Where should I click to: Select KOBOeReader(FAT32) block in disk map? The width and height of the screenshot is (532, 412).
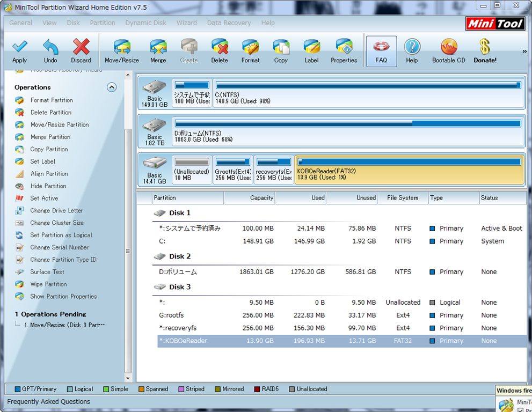pyautogui.click(x=410, y=170)
